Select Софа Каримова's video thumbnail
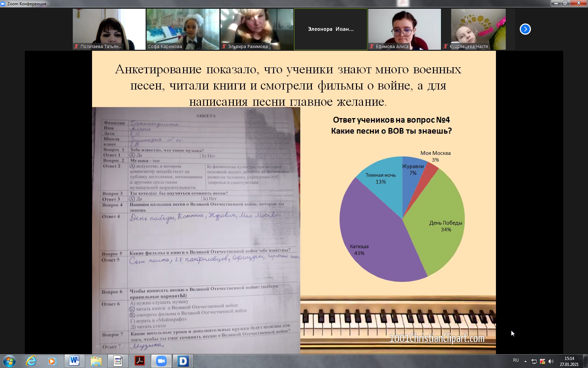Viewport: 588px width, 368px height. point(183,29)
